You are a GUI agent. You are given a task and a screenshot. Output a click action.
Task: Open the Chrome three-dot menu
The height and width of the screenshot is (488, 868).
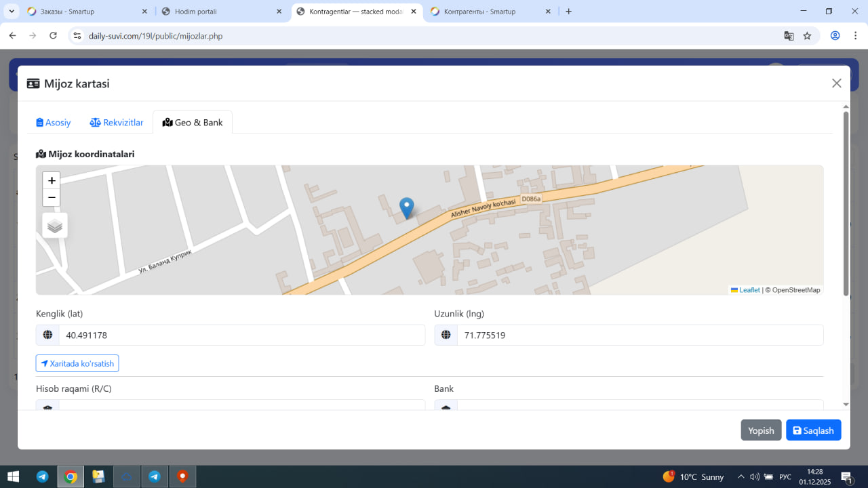click(x=856, y=36)
